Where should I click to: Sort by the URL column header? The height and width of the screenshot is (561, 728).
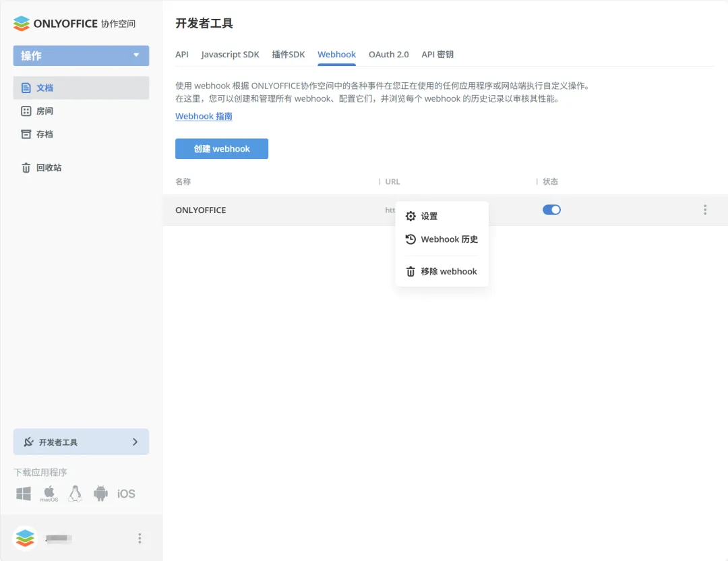392,181
